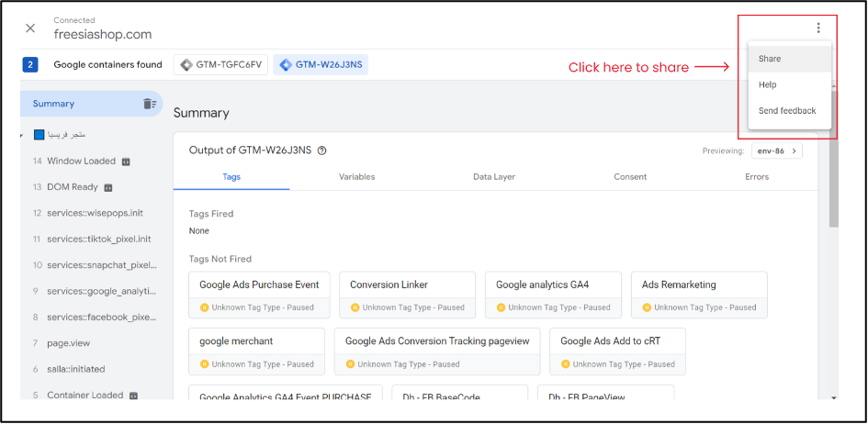Open the Dh - FB BaseCode tag card
This screenshot has width=868, height=424.
click(460, 393)
